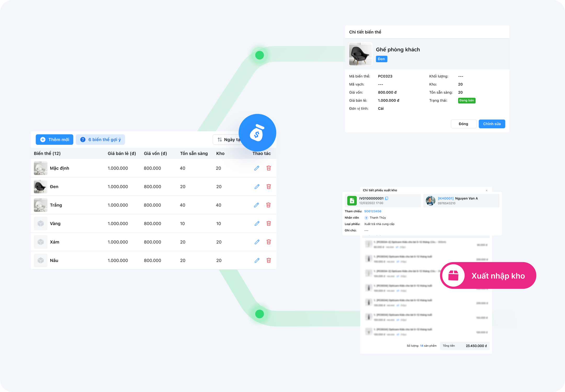The image size is (565, 392).
Task: Click the blue money bag icon
Action: (x=257, y=133)
